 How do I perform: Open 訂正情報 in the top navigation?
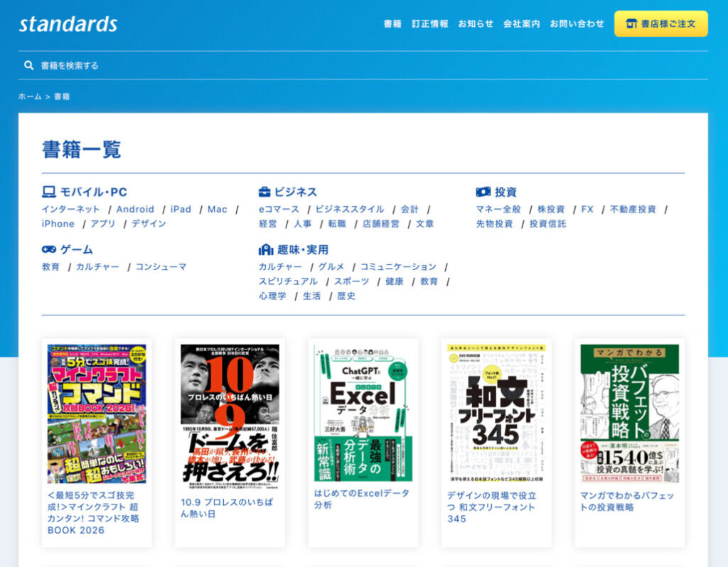(x=429, y=23)
